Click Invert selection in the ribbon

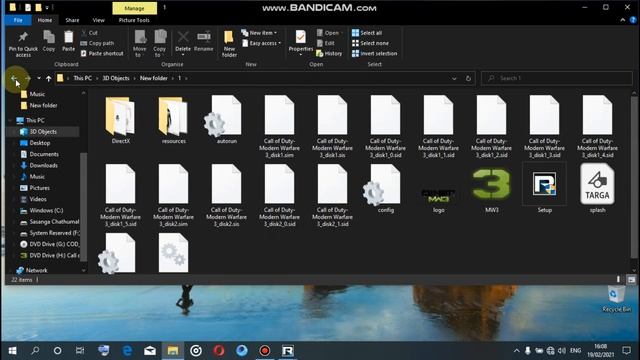point(374,53)
